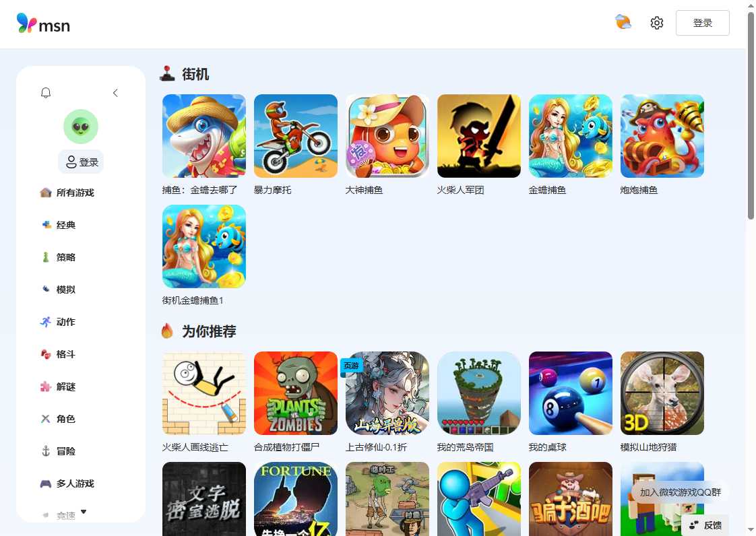Image resolution: width=756 pixels, height=536 pixels.
Task: Open the 动作 category with running icon
Action: [45, 322]
